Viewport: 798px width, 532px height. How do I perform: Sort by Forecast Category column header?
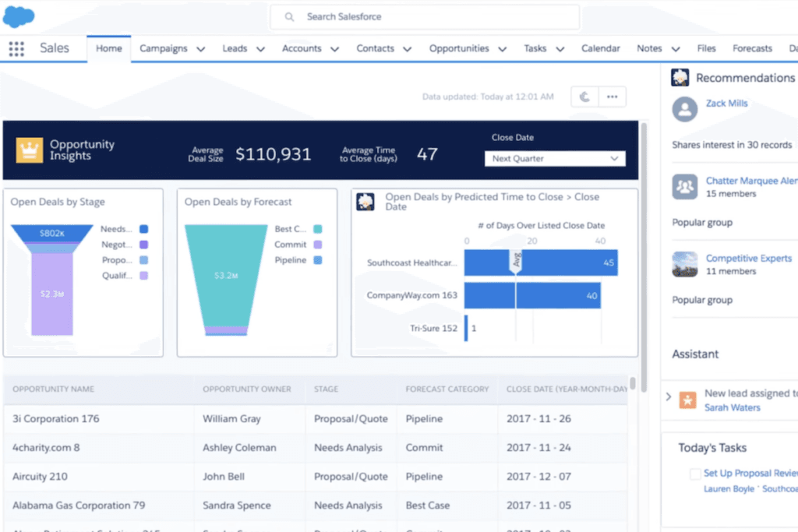click(447, 389)
